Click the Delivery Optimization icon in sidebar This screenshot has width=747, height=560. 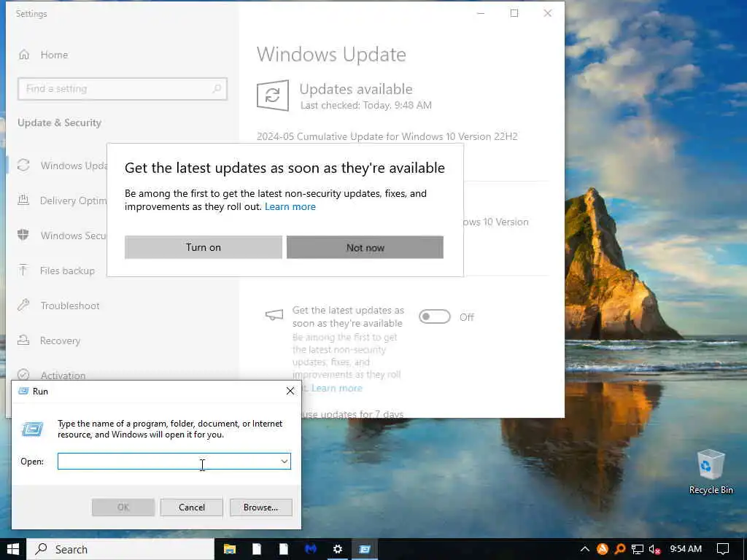[x=23, y=200]
